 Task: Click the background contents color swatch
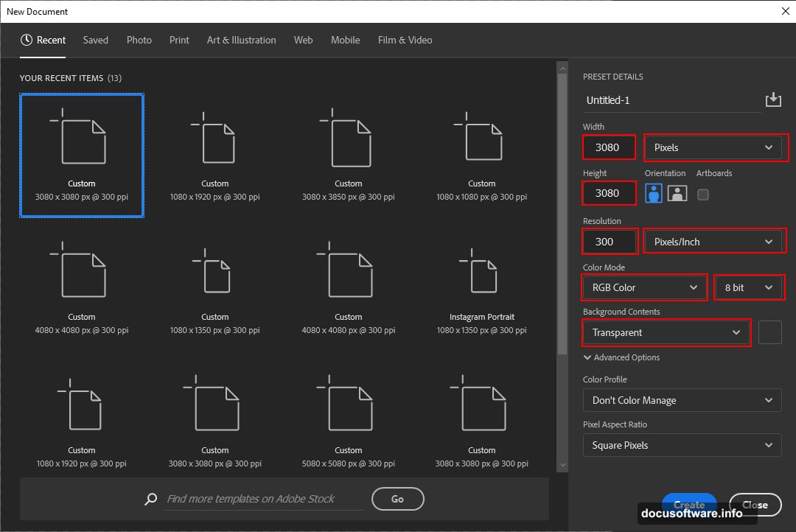point(769,332)
